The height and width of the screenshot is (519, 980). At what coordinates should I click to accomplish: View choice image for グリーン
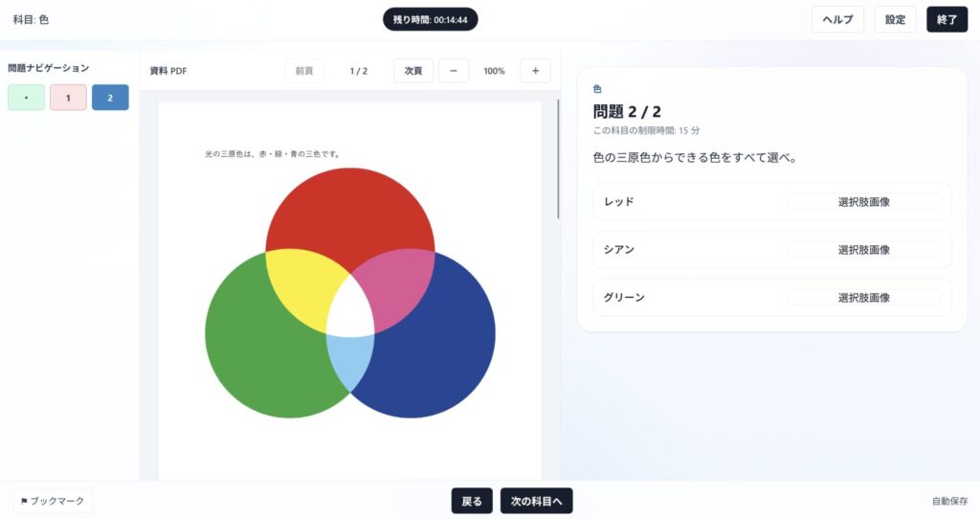(x=863, y=297)
